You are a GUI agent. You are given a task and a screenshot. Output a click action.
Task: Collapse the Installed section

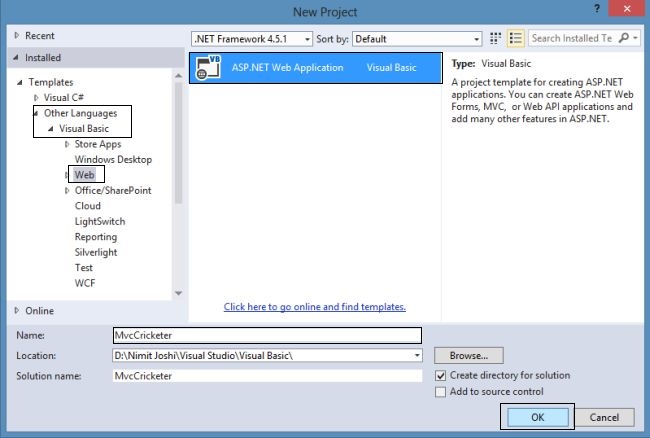pyautogui.click(x=16, y=58)
